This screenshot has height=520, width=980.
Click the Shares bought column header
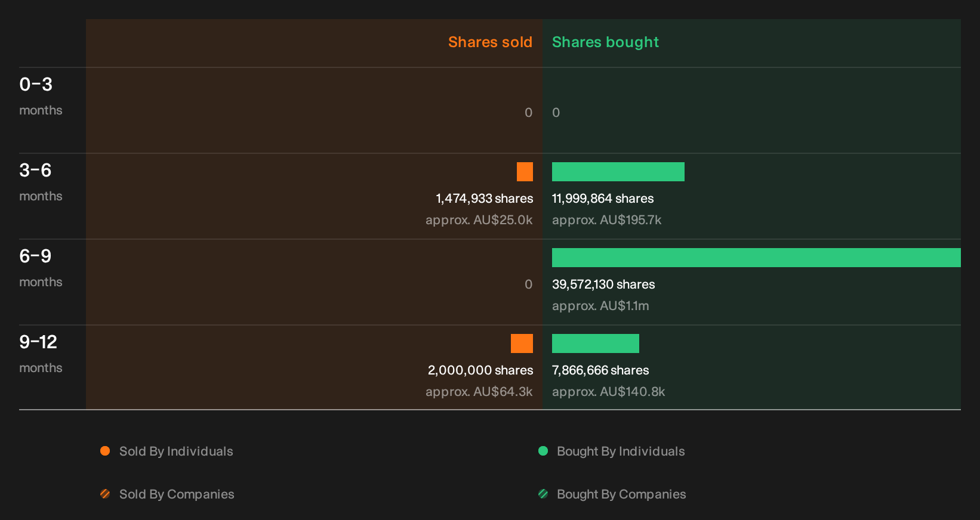click(605, 42)
